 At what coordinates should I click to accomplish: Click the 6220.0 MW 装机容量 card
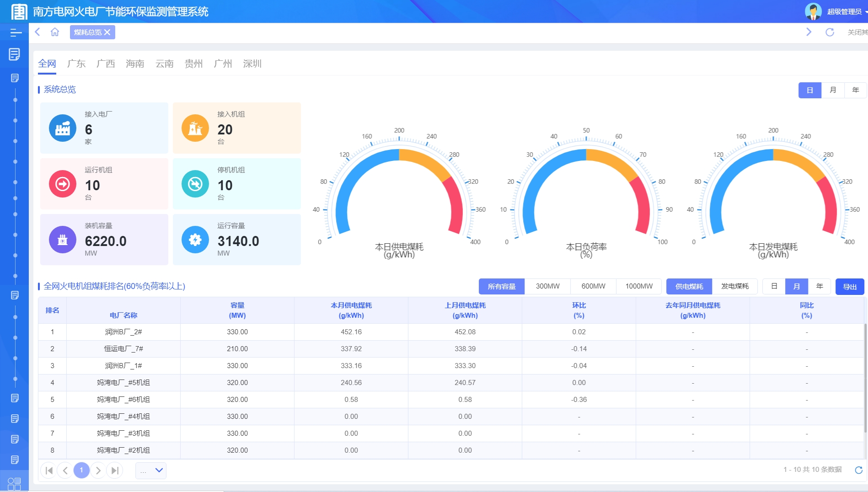tap(104, 240)
